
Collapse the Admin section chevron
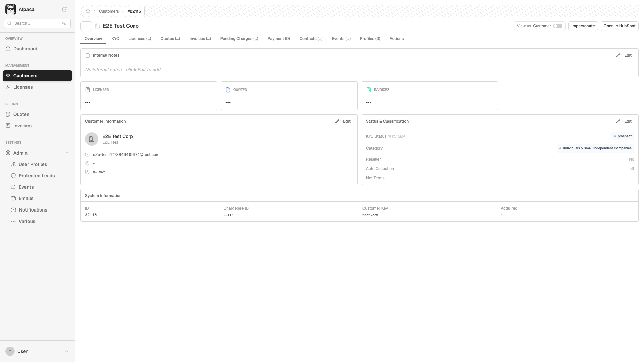pos(67,153)
